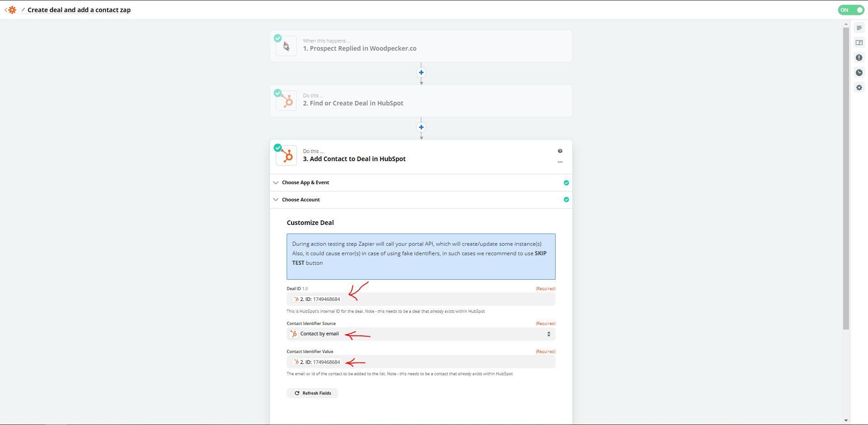Click the zap title text

[79, 10]
